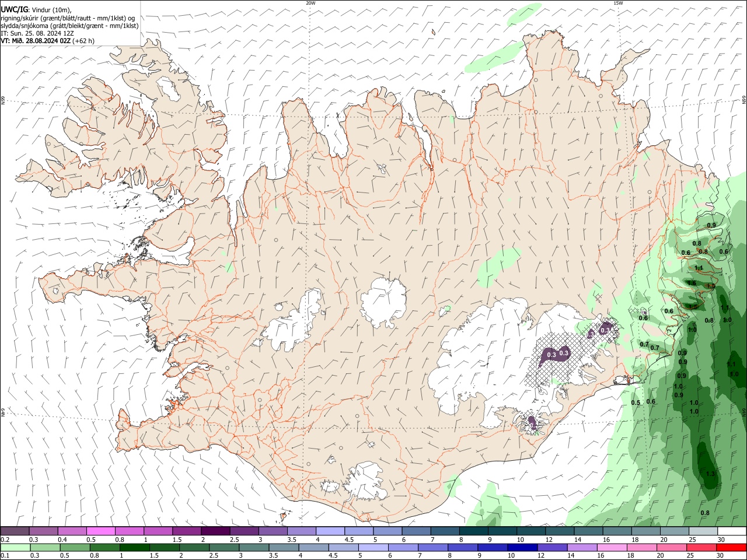
Task: Pick the upper legend swatch starting at 4.5
Action: pos(359,531)
